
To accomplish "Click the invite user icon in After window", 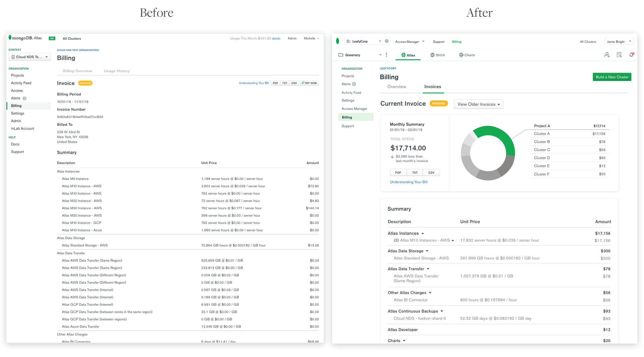I will [x=607, y=55].
